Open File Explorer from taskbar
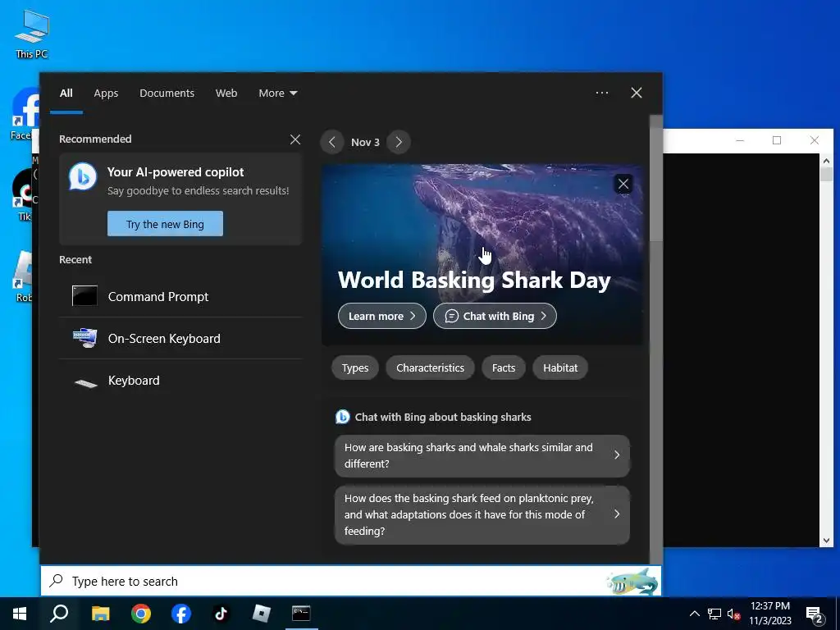This screenshot has height=630, width=840. point(100,614)
